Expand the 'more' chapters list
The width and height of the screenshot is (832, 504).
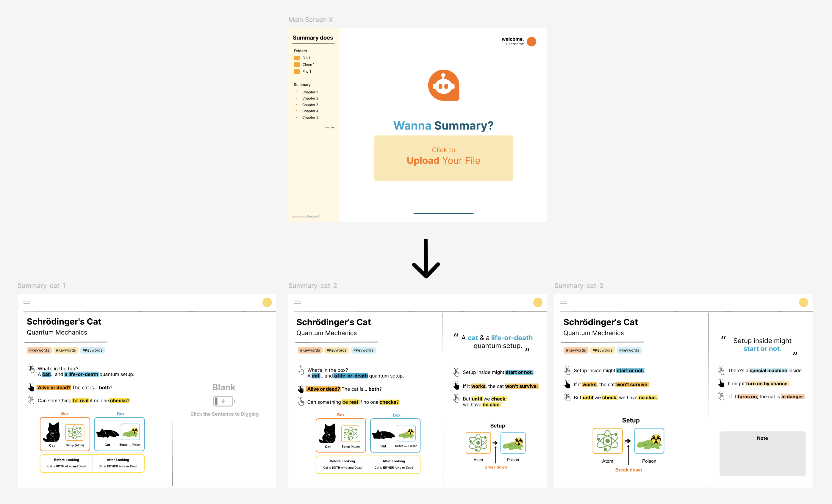(329, 127)
